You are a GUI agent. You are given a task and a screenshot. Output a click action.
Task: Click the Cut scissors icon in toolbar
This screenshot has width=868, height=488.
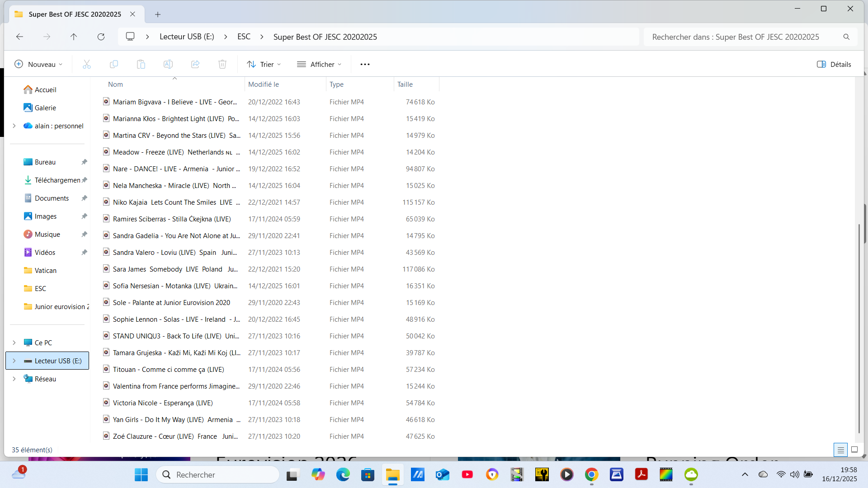coord(87,64)
